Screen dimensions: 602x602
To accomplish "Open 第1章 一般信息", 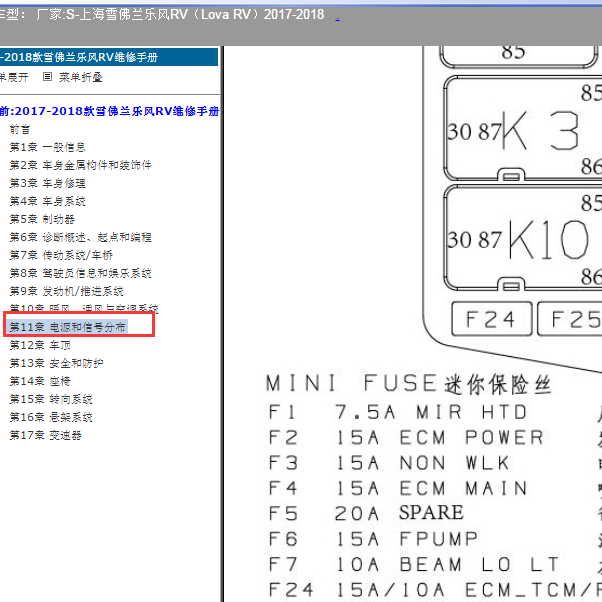I will pos(47,147).
